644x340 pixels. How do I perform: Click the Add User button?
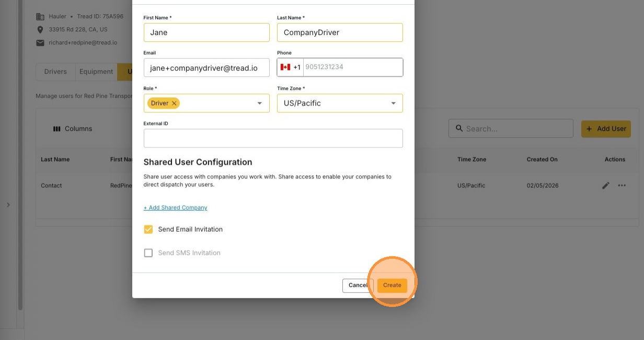tap(606, 129)
